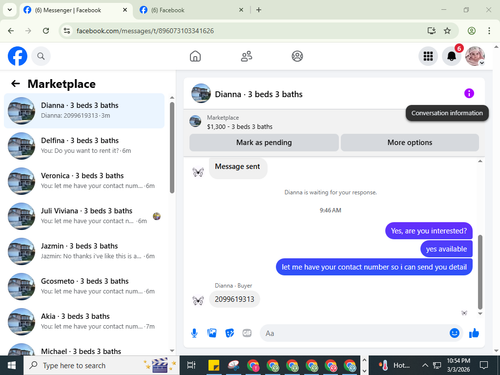Click More options button
500x375 pixels.
pos(410,143)
